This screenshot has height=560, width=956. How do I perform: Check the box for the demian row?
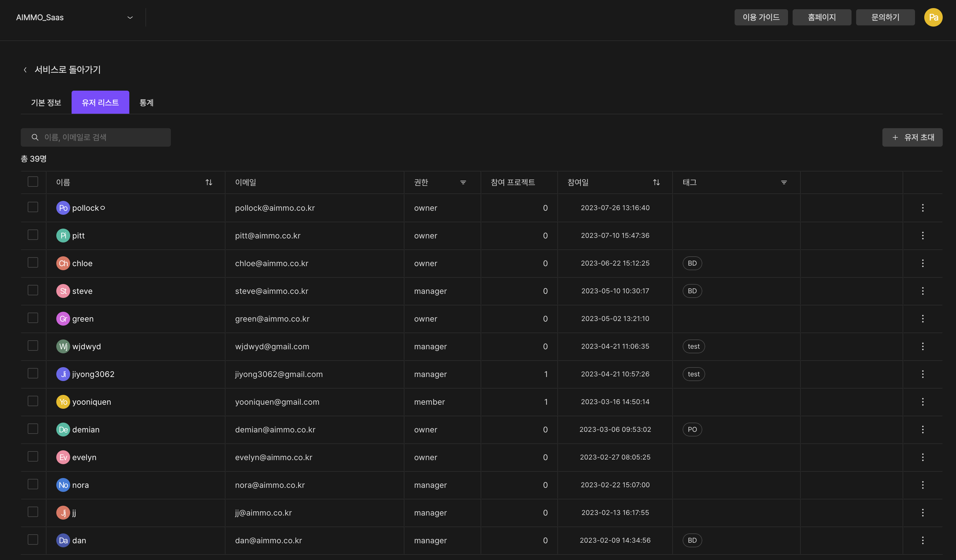[x=33, y=428]
